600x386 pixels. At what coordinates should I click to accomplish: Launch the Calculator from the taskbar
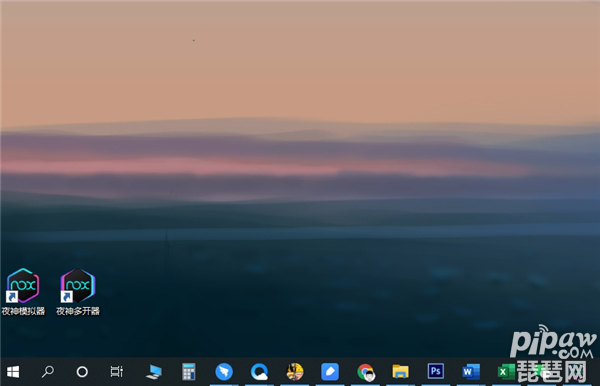point(189,371)
